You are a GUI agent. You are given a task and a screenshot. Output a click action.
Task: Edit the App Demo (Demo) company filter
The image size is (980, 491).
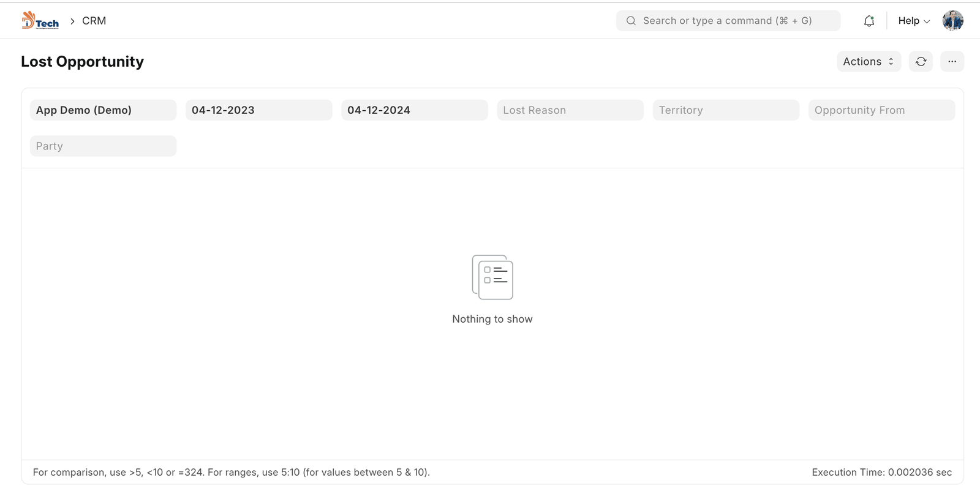click(103, 110)
